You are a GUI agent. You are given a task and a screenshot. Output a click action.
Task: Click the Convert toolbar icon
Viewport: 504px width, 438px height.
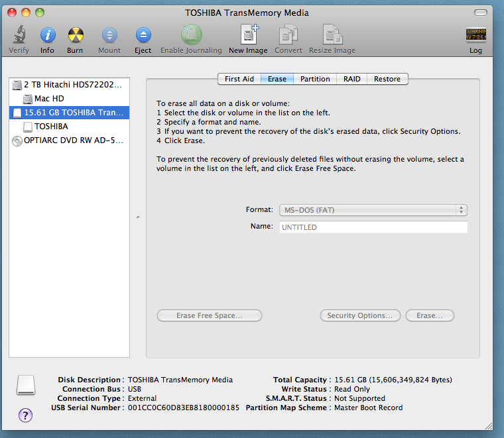point(288,34)
